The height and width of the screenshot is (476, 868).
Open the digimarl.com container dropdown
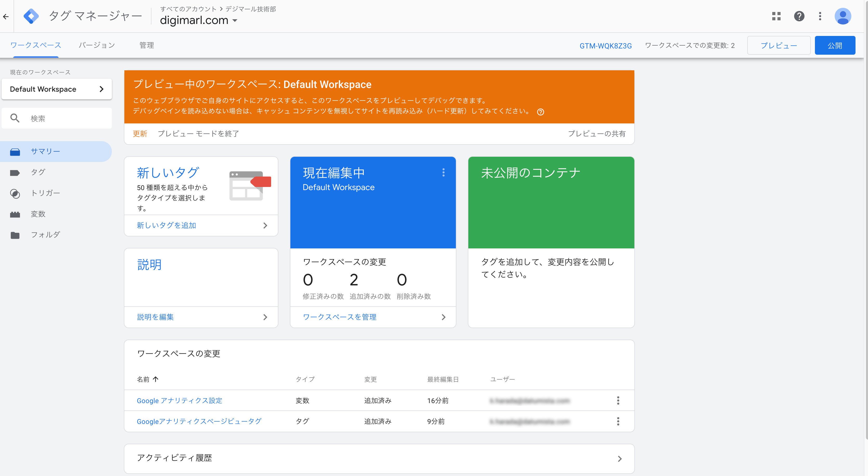199,20
